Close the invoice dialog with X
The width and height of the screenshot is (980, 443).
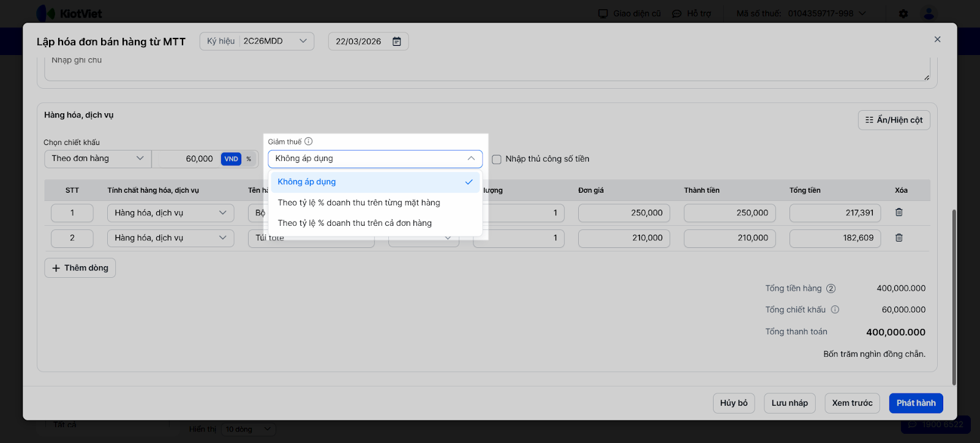937,39
